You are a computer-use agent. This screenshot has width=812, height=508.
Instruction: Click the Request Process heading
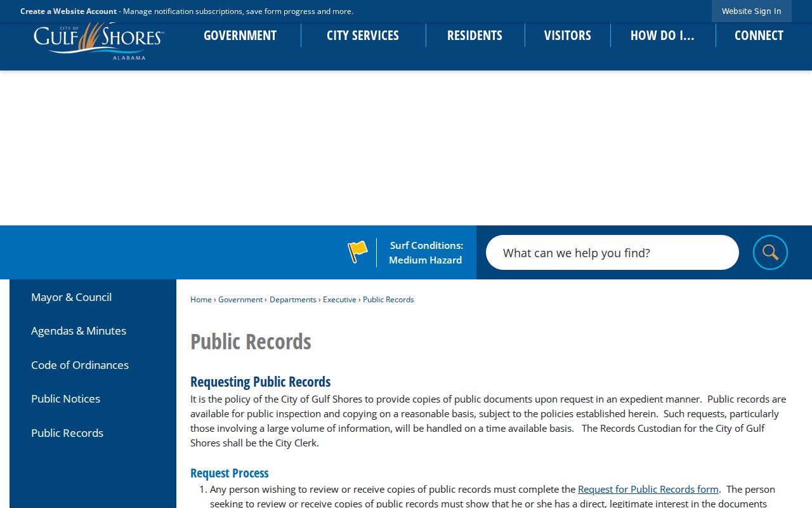(230, 472)
